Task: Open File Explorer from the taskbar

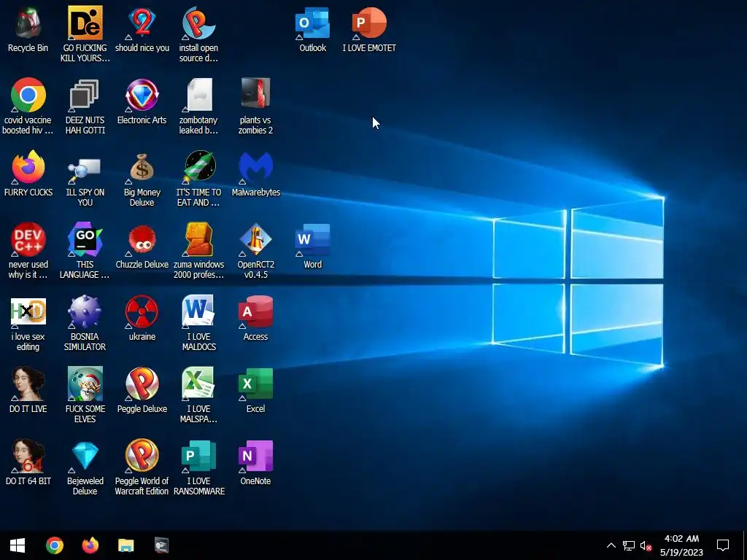Action: tap(125, 545)
